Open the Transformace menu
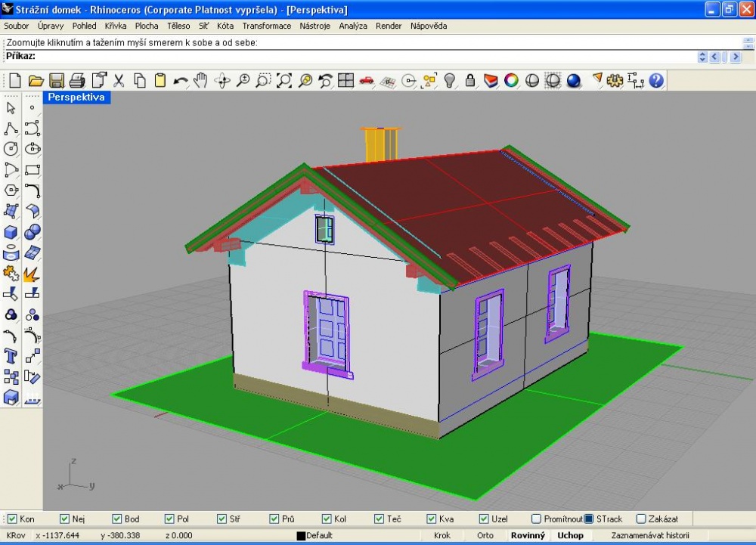Screen dimensions: 756x545 point(267,26)
